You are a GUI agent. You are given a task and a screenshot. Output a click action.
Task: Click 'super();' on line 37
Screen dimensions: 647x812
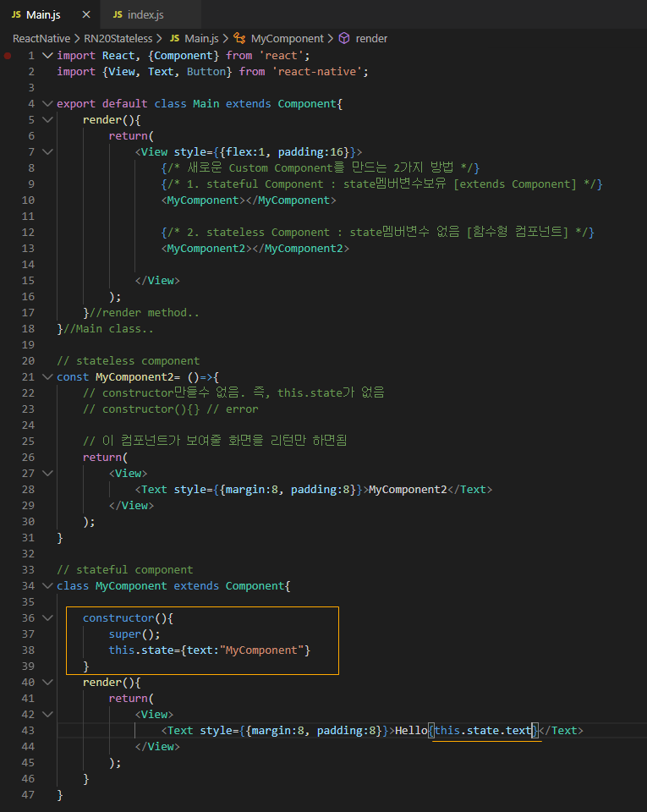(x=134, y=634)
